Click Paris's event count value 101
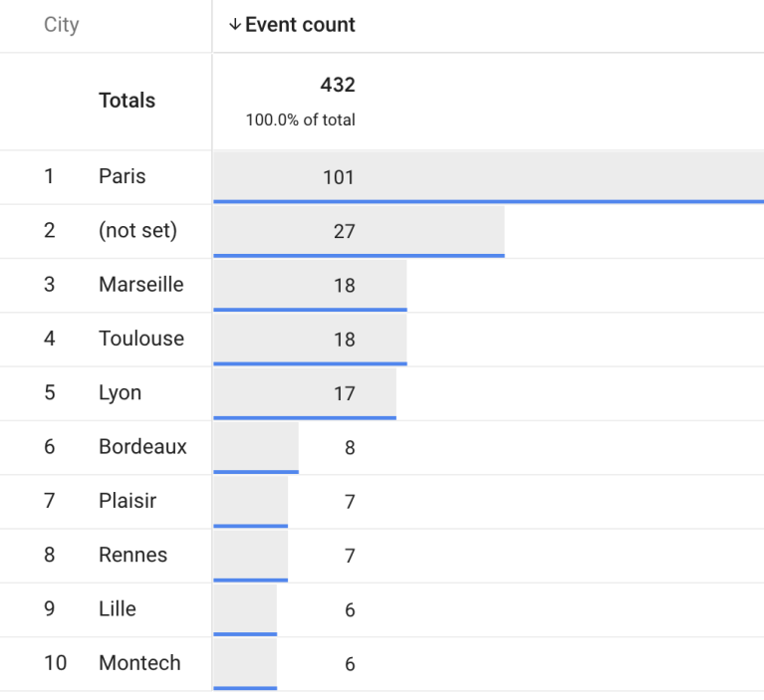The height and width of the screenshot is (700, 764). [x=339, y=177]
